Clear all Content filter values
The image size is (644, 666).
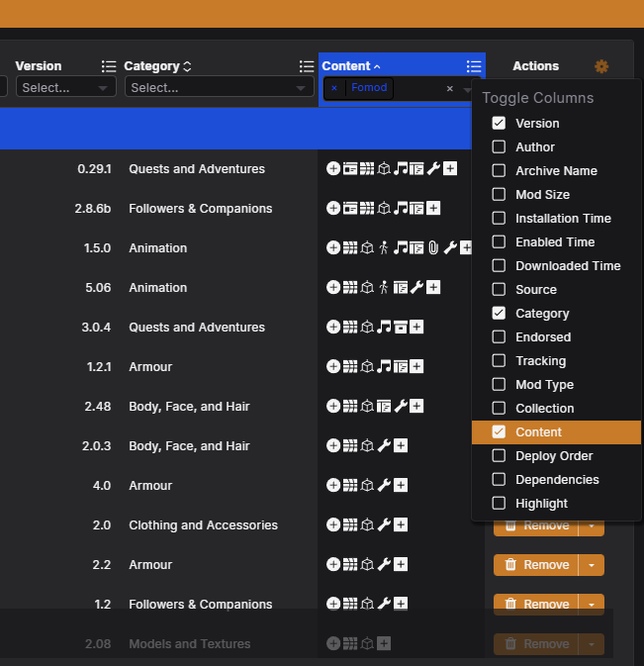pyautogui.click(x=450, y=88)
